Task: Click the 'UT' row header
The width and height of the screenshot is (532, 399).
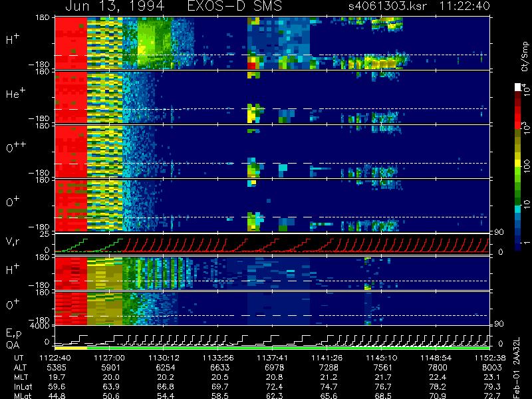Action: point(19,358)
